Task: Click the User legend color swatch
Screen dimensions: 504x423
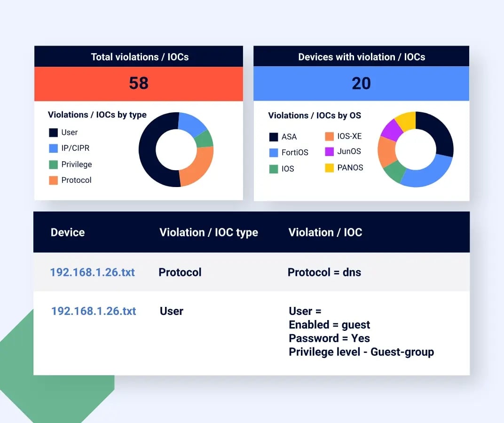Action: click(x=53, y=133)
